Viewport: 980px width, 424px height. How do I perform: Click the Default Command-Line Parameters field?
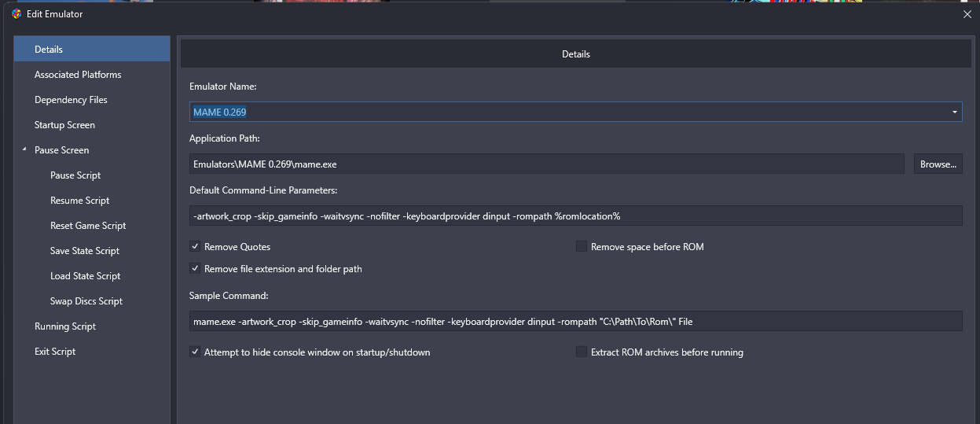tap(576, 216)
